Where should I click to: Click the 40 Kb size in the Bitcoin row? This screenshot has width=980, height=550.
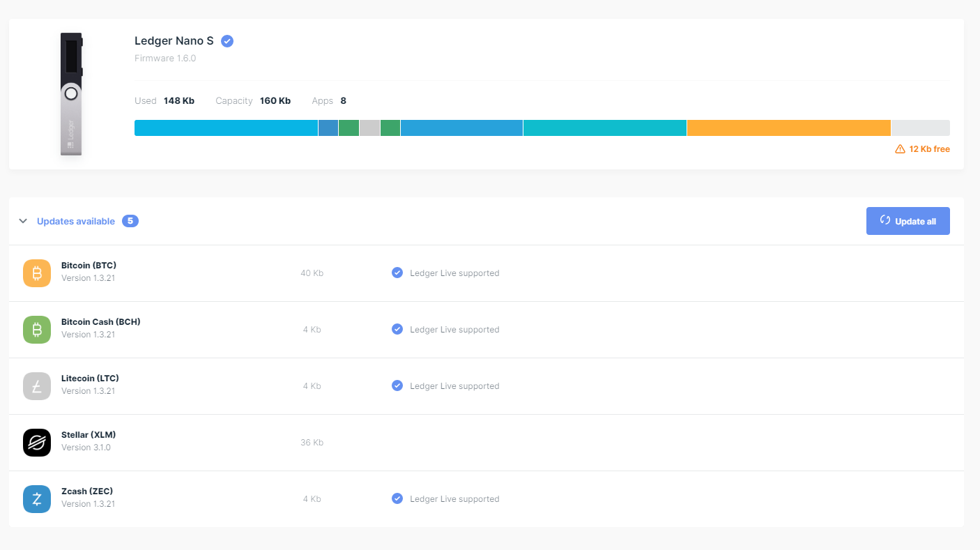tap(312, 273)
